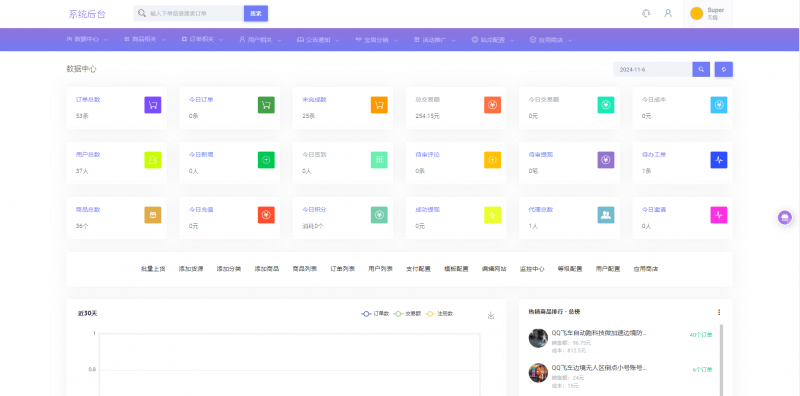Click the red yen icon for 今日充值
This screenshot has width=800, height=396.
pyautogui.click(x=266, y=215)
